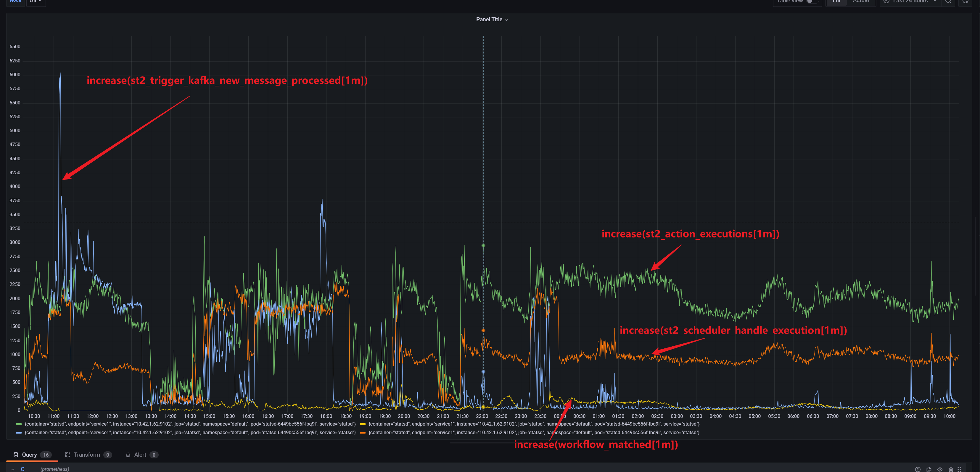Click the refresh dashboard icon
The height and width of the screenshot is (472, 980).
[965, 1]
